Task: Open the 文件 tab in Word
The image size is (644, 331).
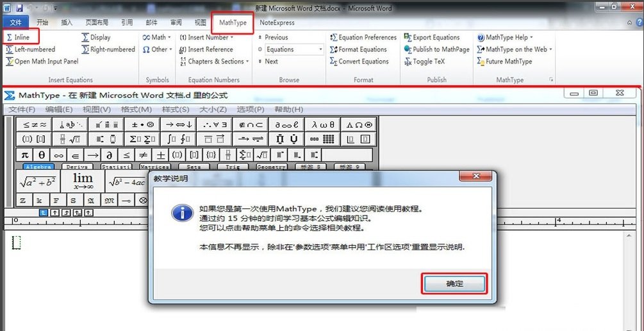Action: (15, 22)
